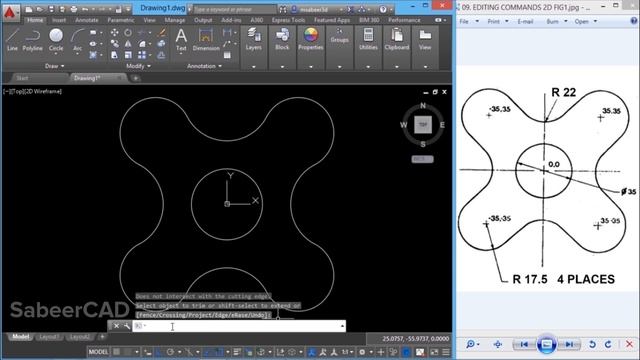Open the Block panel
This screenshot has width=640, height=360.
pos(282,40)
